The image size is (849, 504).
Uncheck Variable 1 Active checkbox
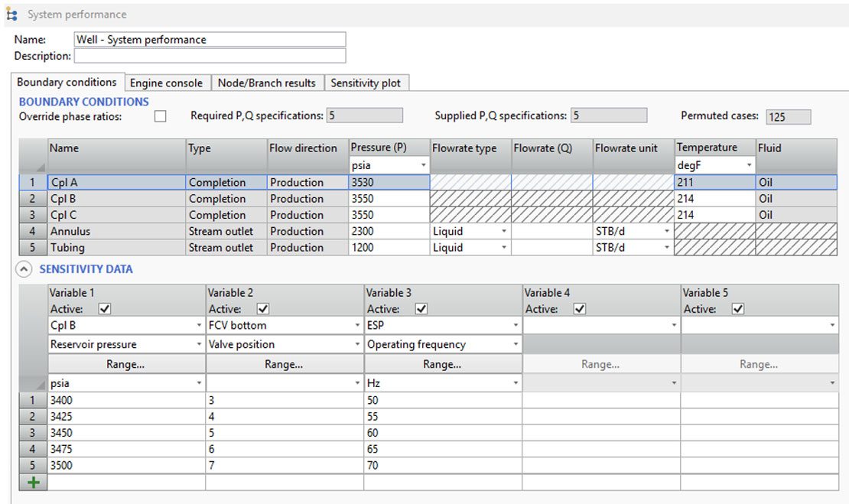106,309
